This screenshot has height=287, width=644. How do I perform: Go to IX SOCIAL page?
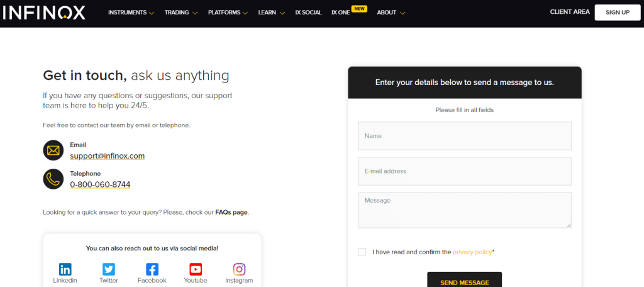coord(308,13)
